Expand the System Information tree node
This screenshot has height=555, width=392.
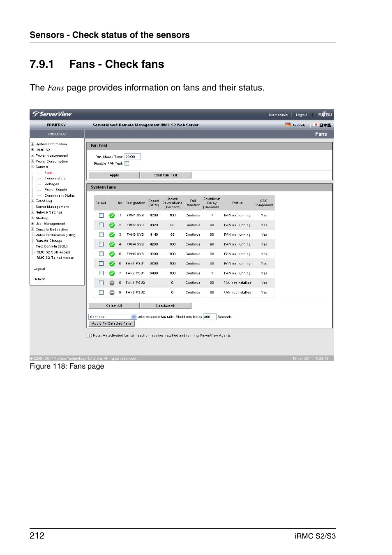click(32, 144)
